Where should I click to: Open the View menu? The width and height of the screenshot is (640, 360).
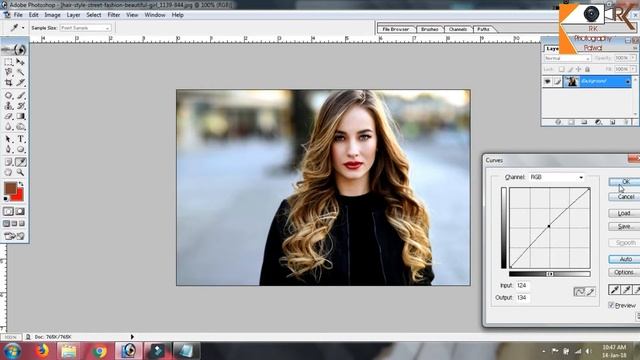[x=132, y=15]
